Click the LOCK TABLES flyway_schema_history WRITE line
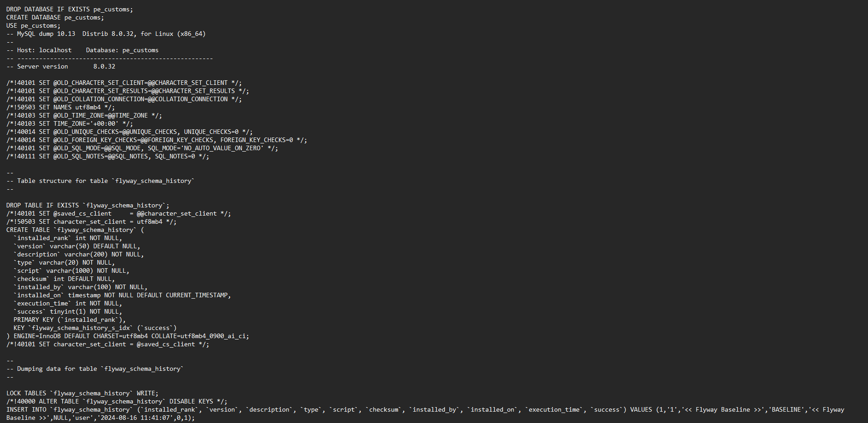This screenshot has width=868, height=423. (83, 393)
